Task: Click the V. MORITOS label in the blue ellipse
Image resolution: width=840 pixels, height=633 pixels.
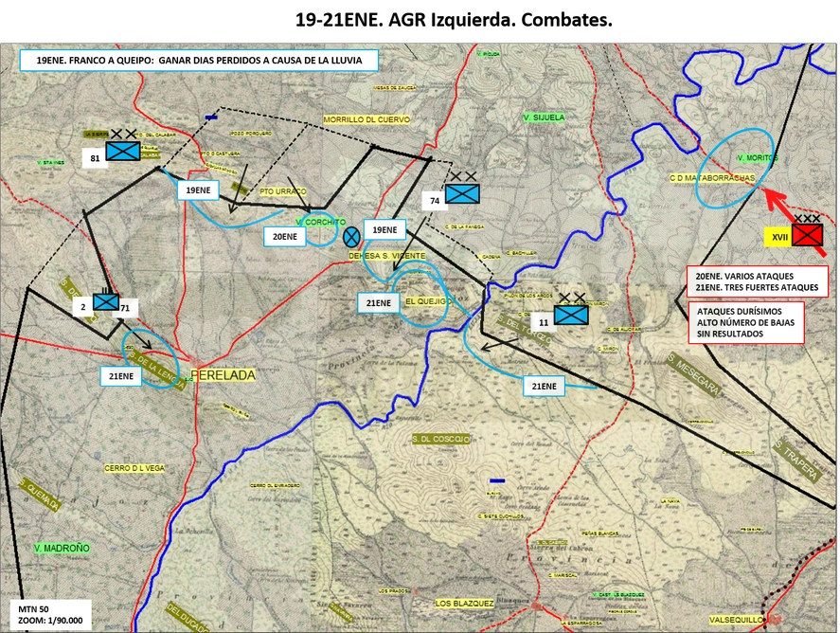Action: point(757,157)
